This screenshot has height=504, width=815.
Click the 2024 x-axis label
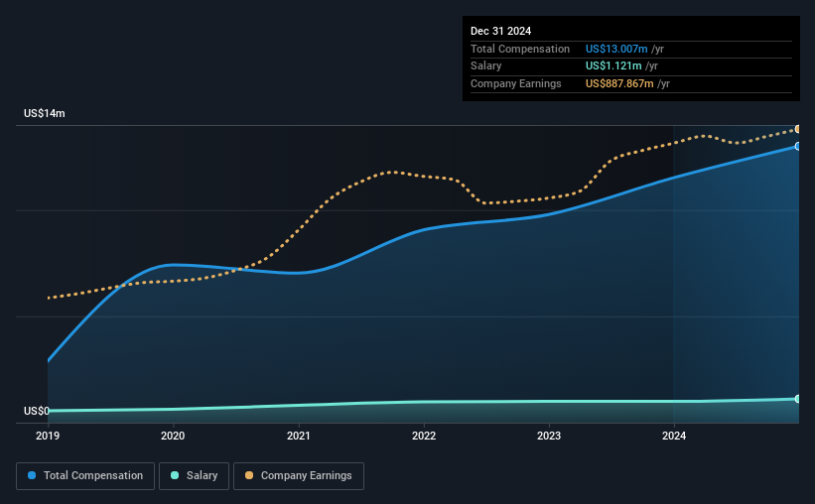674,436
